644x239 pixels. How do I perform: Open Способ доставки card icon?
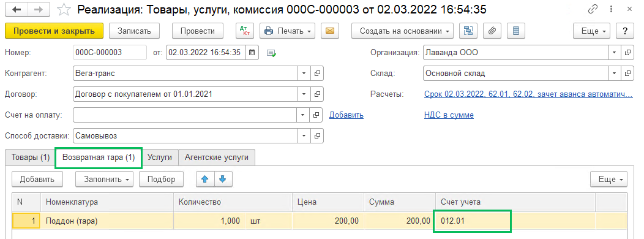tap(317, 136)
